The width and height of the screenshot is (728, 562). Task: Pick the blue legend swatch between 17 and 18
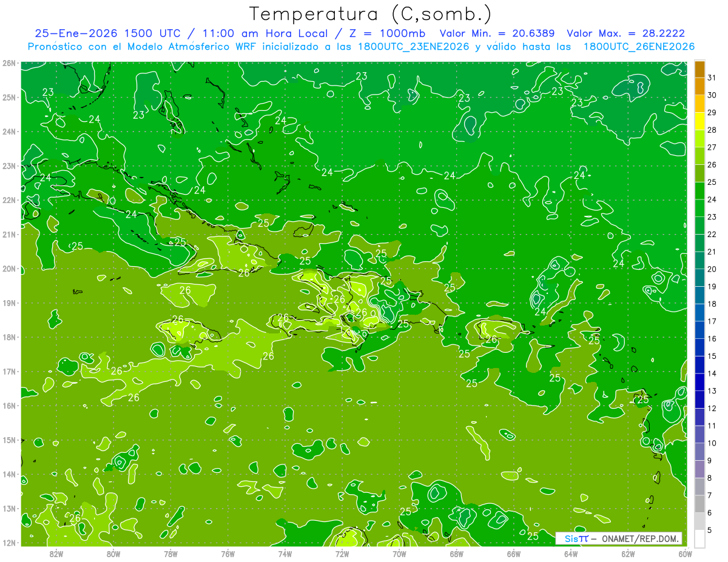[x=699, y=312]
